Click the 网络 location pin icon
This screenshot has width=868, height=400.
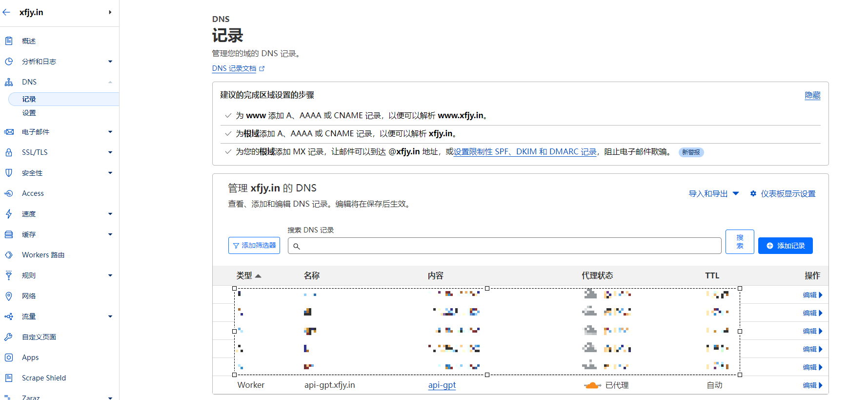pyautogui.click(x=9, y=296)
